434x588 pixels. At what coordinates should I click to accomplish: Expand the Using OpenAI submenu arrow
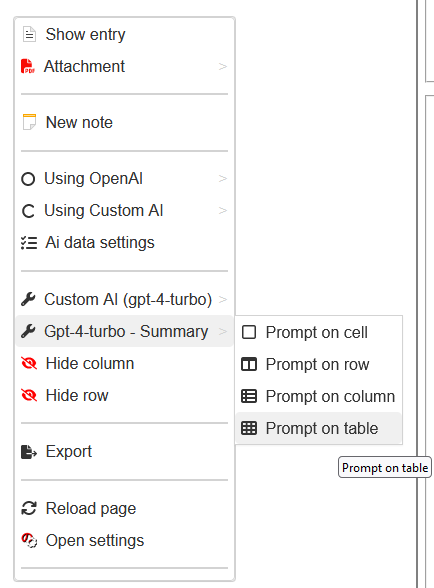[x=223, y=178]
